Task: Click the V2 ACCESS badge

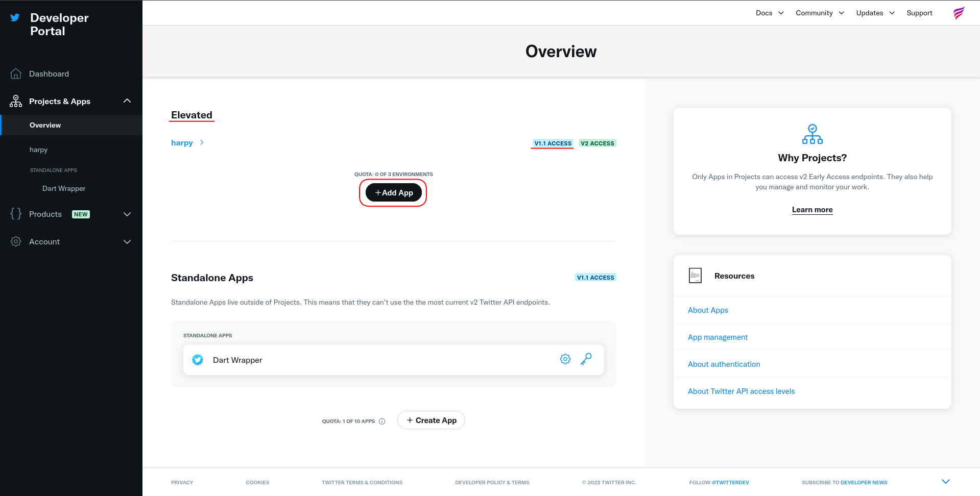Action: click(597, 143)
